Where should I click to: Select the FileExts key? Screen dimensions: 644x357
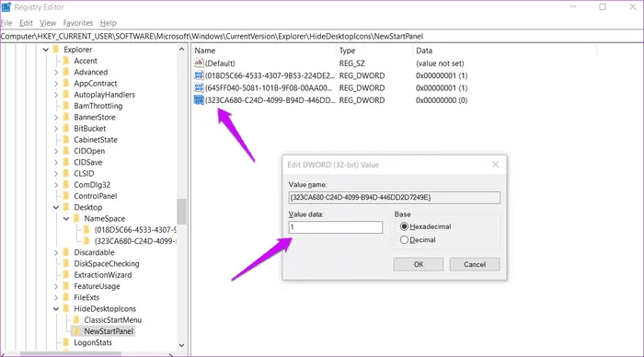tap(86, 297)
